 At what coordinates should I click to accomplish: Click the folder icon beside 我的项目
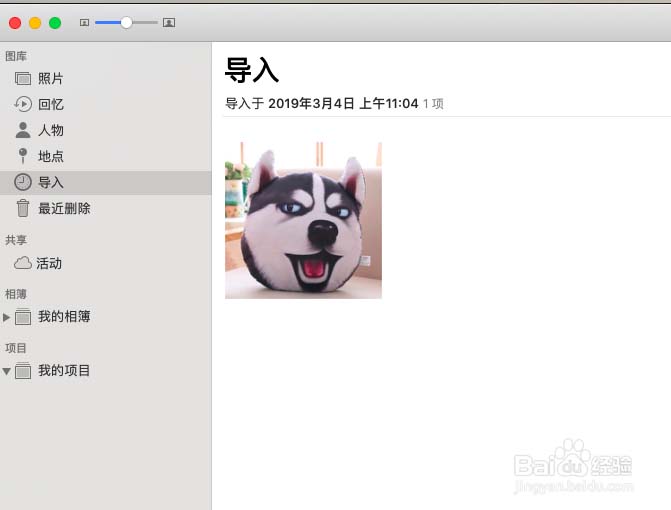23,371
